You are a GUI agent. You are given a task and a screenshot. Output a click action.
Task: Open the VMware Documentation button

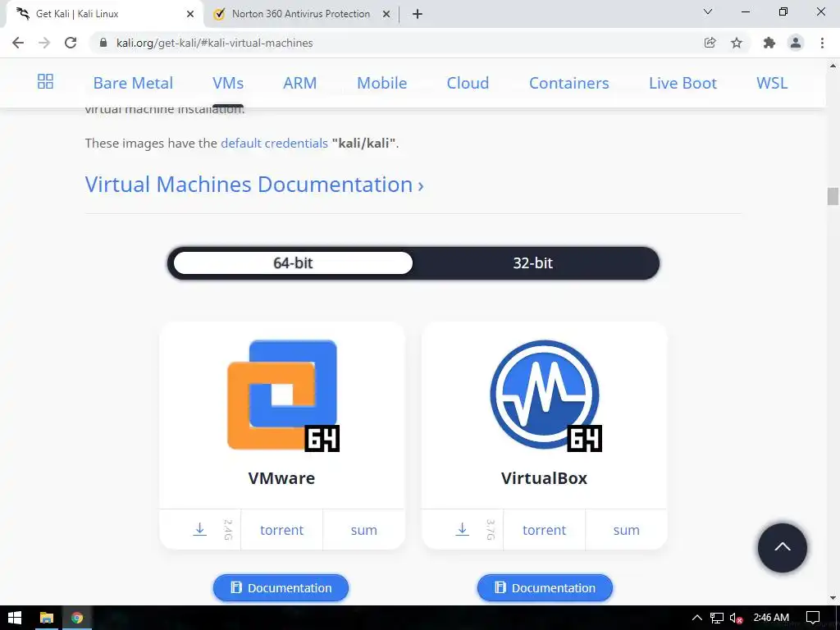pos(281,587)
